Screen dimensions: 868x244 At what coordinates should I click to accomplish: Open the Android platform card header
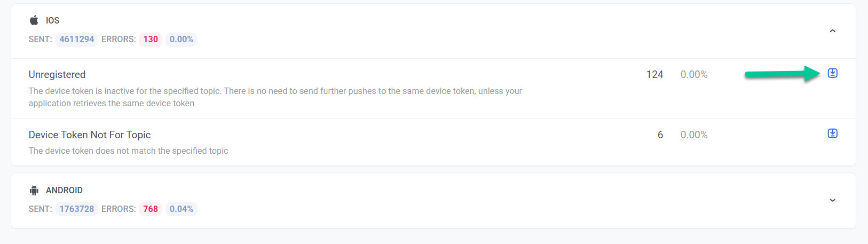point(433,200)
